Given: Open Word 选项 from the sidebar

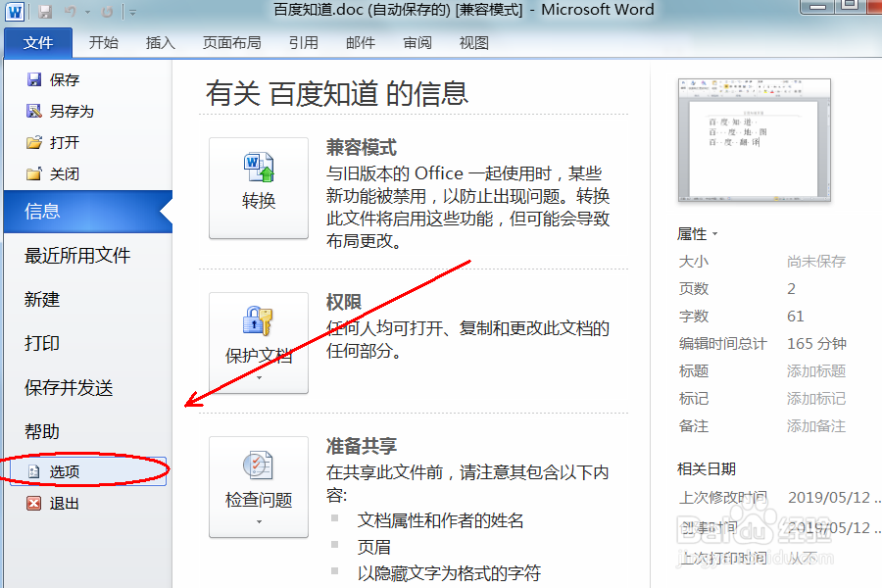Looking at the screenshot, I should coord(88,471).
